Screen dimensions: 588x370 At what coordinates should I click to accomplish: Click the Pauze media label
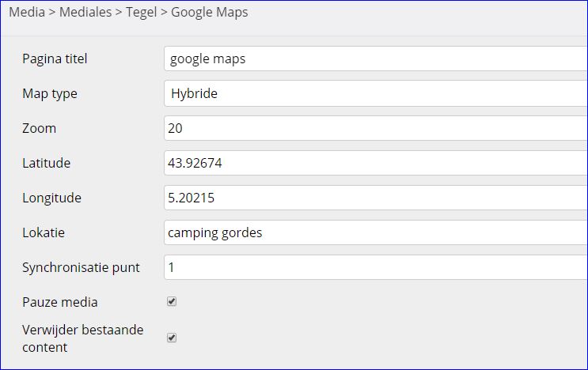pyautogui.click(x=60, y=302)
